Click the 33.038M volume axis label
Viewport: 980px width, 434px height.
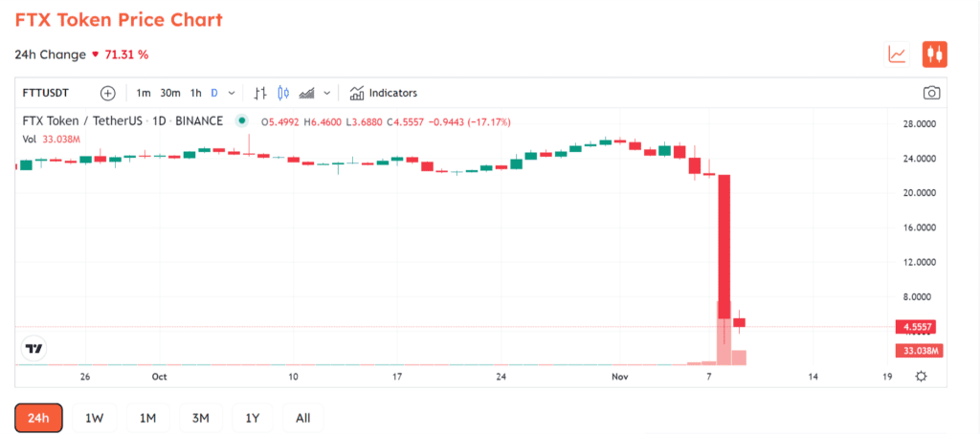(x=920, y=350)
